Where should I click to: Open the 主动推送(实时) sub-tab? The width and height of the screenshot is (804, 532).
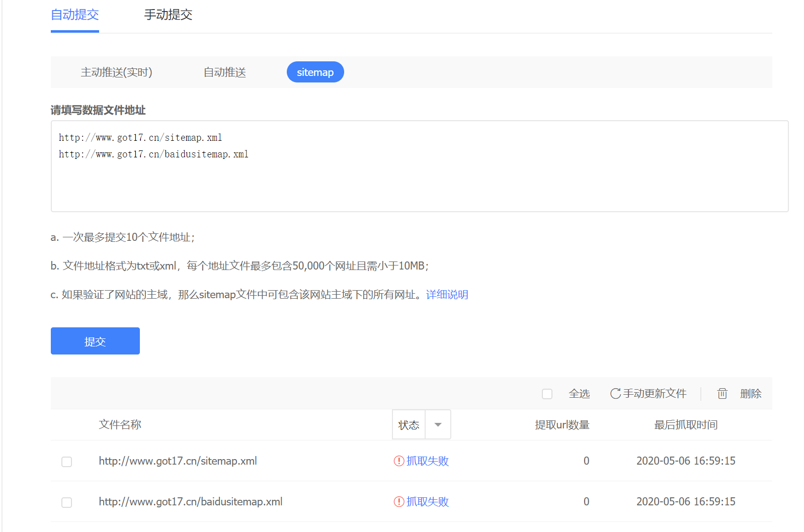(116, 72)
